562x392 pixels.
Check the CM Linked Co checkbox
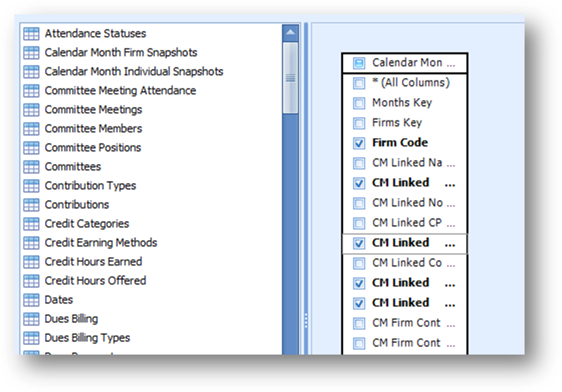point(359,263)
